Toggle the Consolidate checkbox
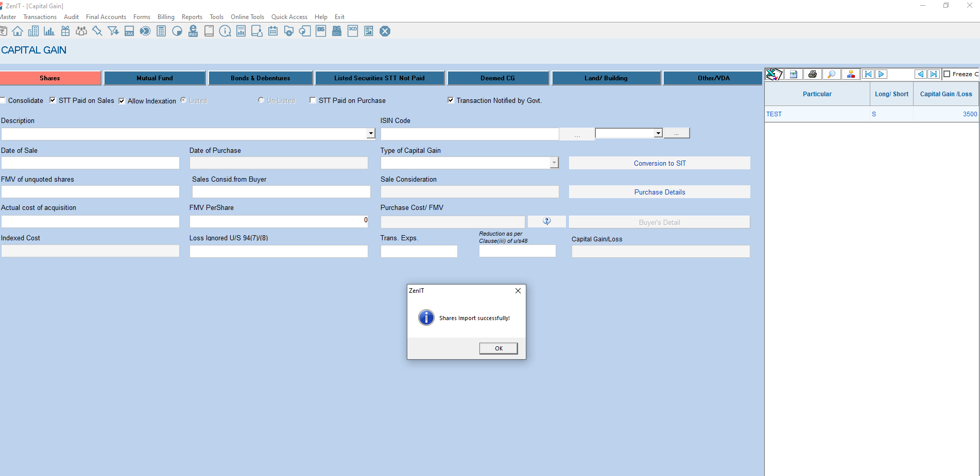Image resolution: width=980 pixels, height=476 pixels. click(x=3, y=100)
